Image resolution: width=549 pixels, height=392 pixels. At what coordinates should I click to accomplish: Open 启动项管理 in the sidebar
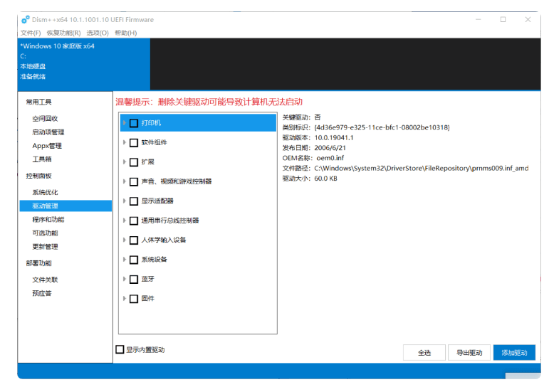pyautogui.click(x=48, y=132)
